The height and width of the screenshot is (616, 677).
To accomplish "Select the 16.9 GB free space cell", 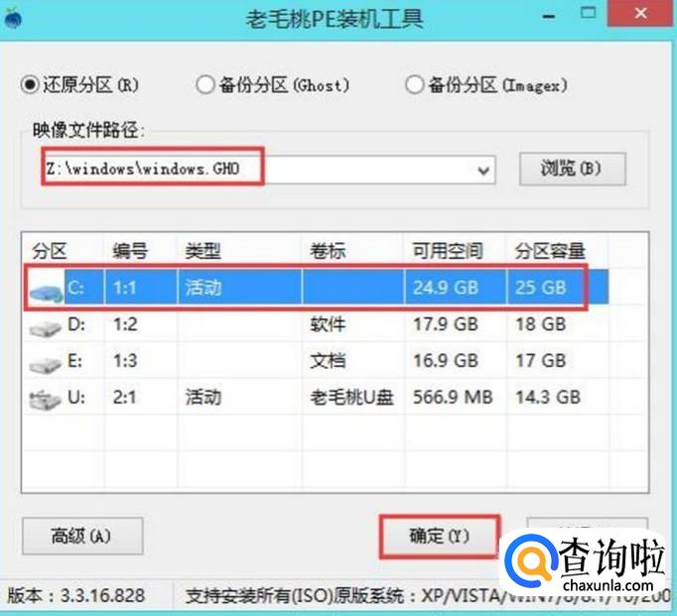I will pos(446,361).
